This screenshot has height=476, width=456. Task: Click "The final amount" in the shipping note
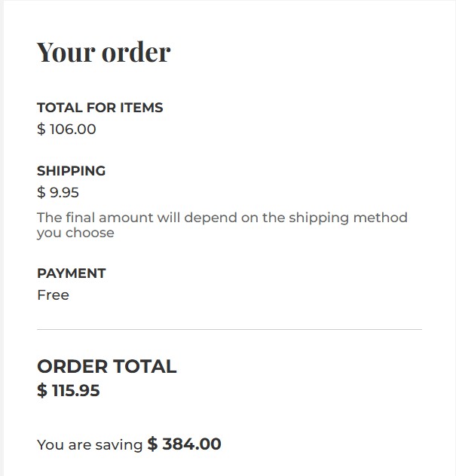pos(95,218)
